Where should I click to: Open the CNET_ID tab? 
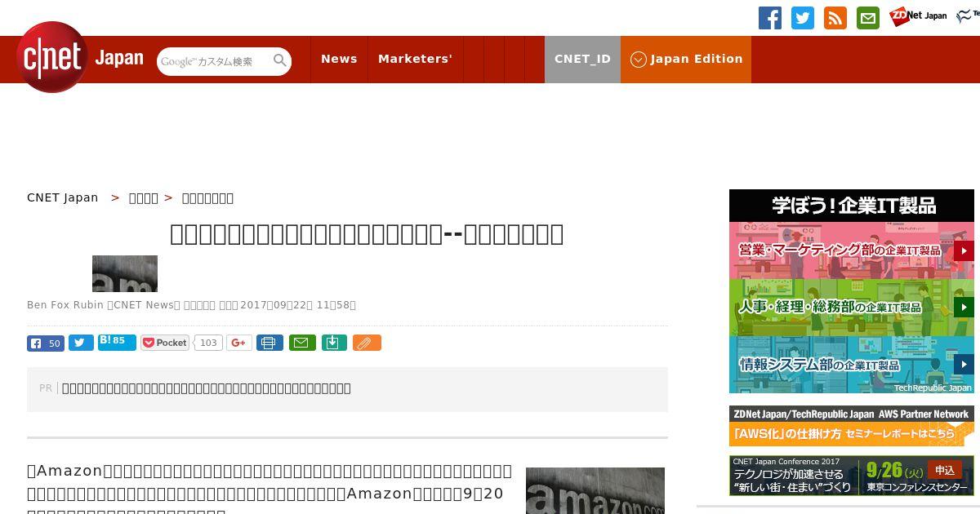coord(582,59)
